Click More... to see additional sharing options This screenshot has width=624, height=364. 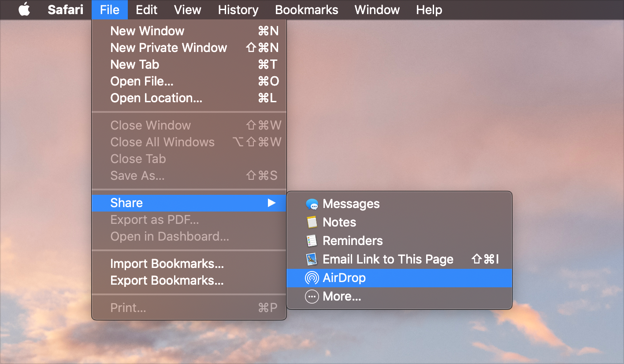[x=342, y=296]
